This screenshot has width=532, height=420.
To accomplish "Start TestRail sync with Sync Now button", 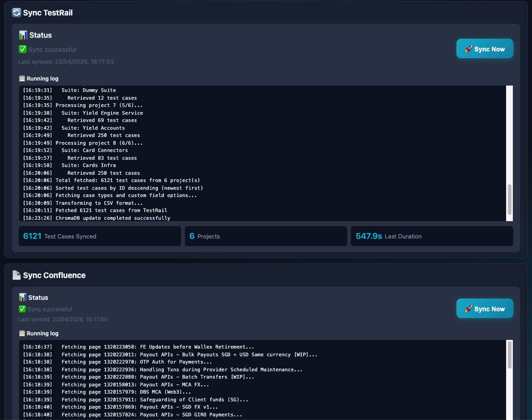I will click(x=485, y=49).
